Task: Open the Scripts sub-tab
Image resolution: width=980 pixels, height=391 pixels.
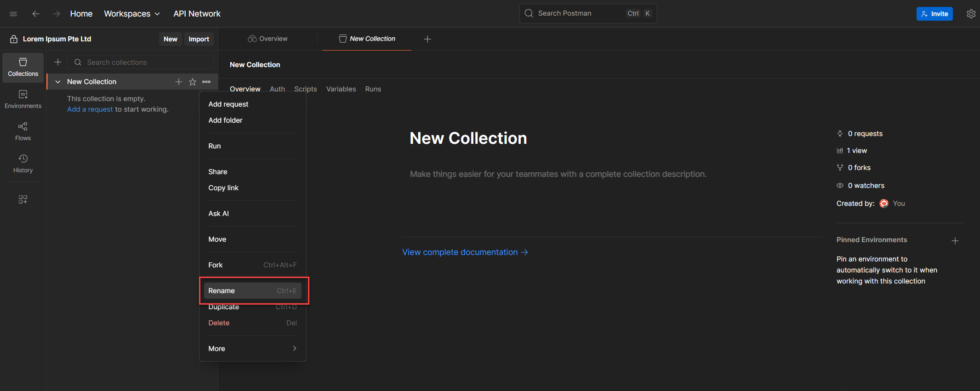Action: [306, 89]
